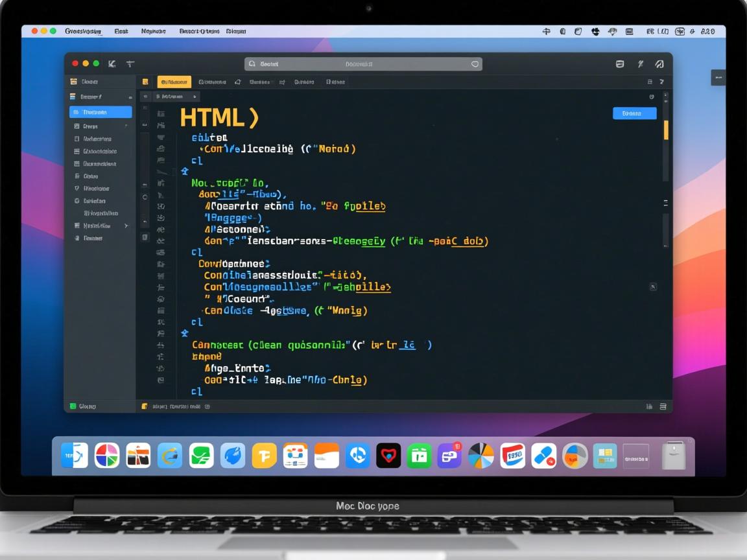
Task: Select the highlighted Themes entry in the sidebar
Action: (x=100, y=111)
